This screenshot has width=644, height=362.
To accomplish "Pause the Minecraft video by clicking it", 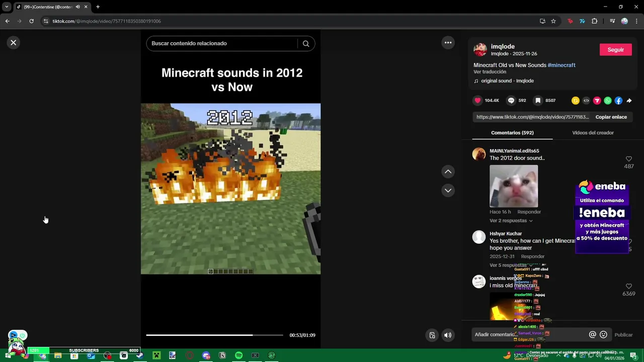I will [230, 189].
